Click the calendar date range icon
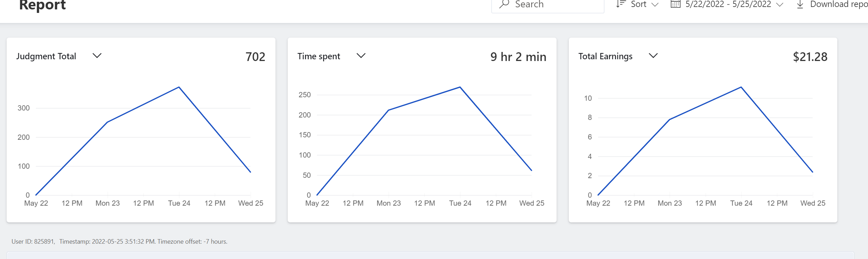The image size is (868, 259). click(x=675, y=4)
